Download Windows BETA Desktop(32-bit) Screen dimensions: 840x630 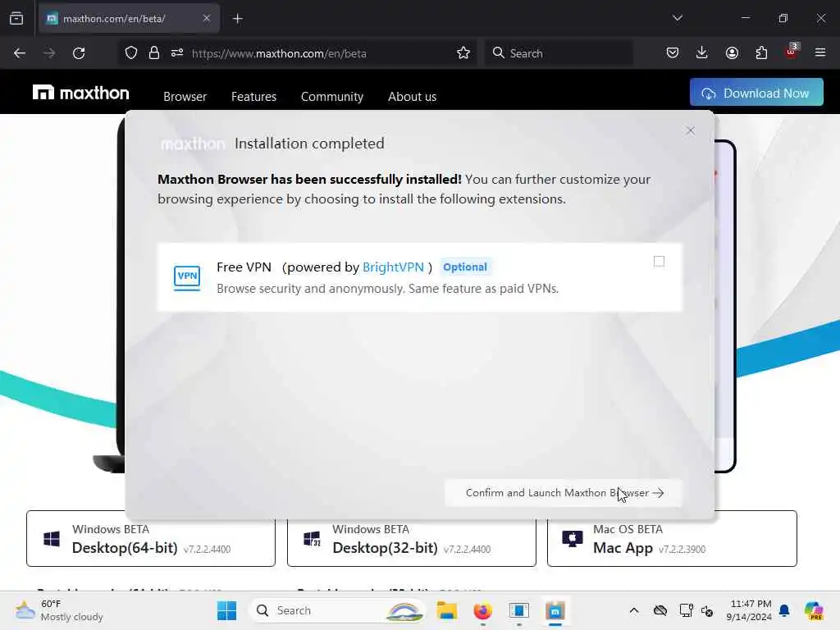coord(412,538)
